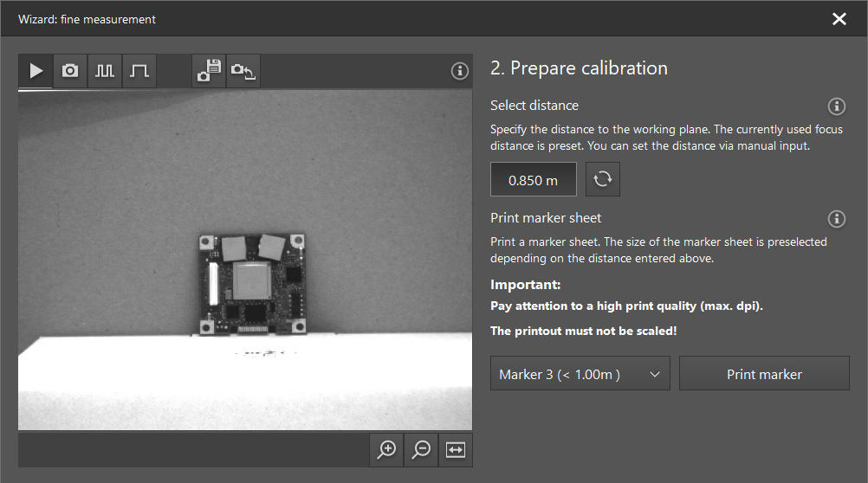Close the fine measurement wizard
868x483 pixels.
point(839,18)
